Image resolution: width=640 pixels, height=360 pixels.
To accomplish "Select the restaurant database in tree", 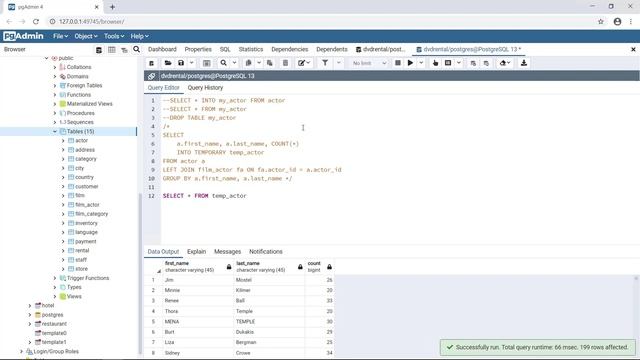I will coord(54,324).
